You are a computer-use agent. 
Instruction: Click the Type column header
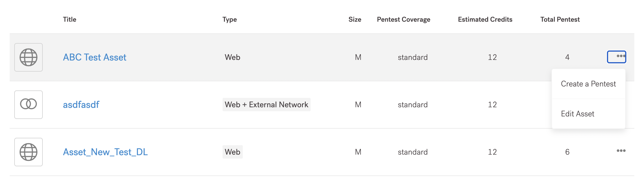(x=229, y=19)
